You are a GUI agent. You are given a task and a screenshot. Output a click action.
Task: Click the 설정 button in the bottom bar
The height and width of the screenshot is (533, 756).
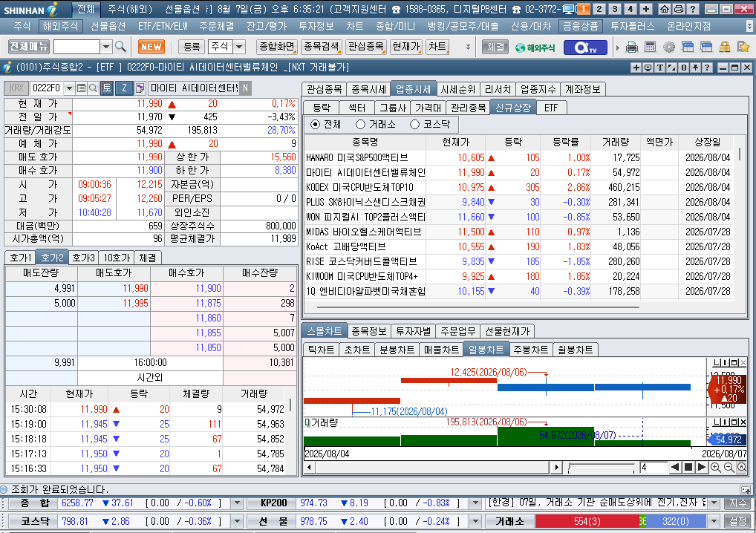pyautogui.click(x=737, y=521)
